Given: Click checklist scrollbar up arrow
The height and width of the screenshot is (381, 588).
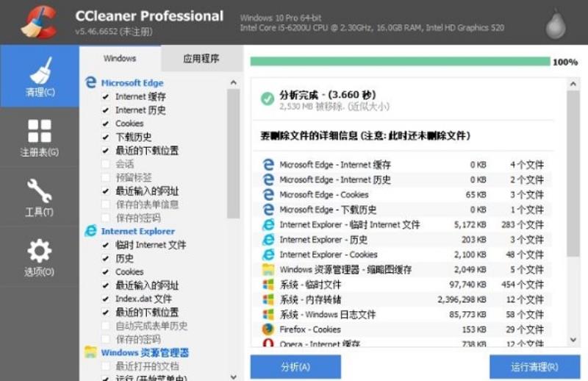Looking at the screenshot, I should (234, 82).
